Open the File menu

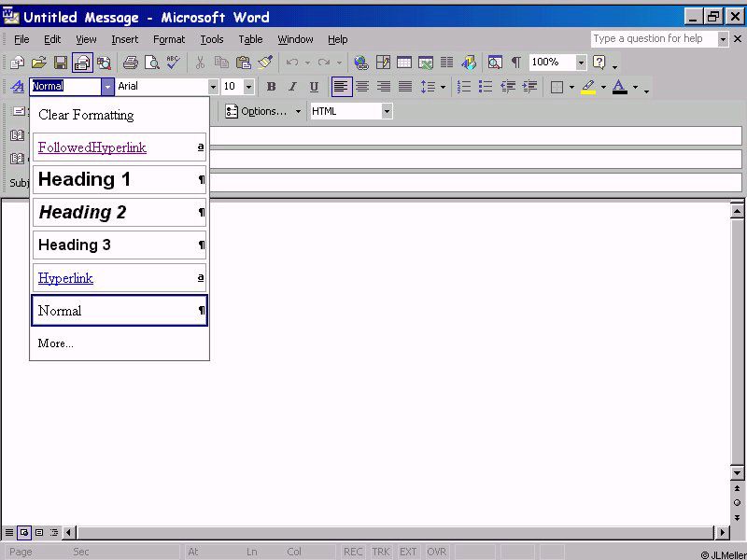pos(21,39)
